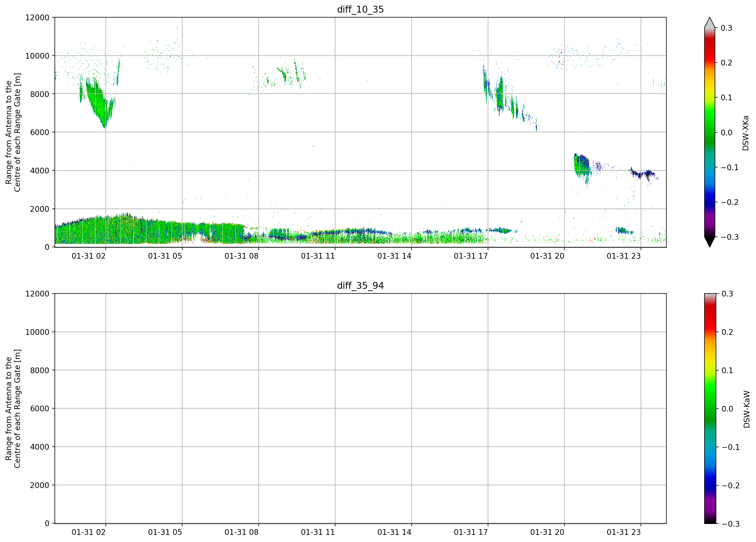756x542 pixels.
Task: Click '01-31 20' tick under diff_10_35 plot
Action: coord(547,256)
